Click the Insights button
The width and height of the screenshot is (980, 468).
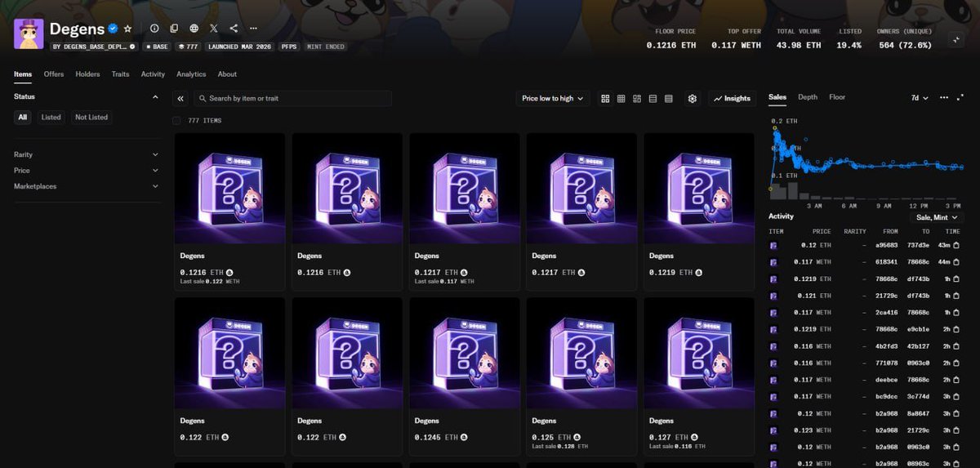pyautogui.click(x=732, y=98)
